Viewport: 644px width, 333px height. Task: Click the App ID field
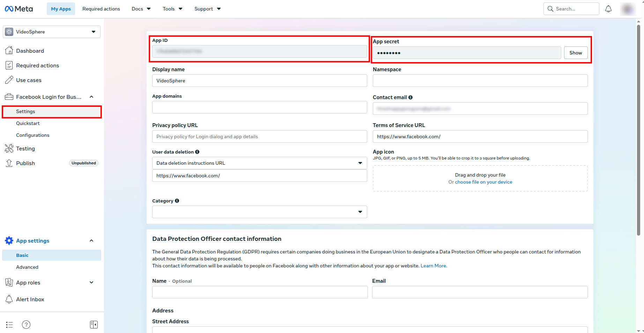tap(259, 51)
